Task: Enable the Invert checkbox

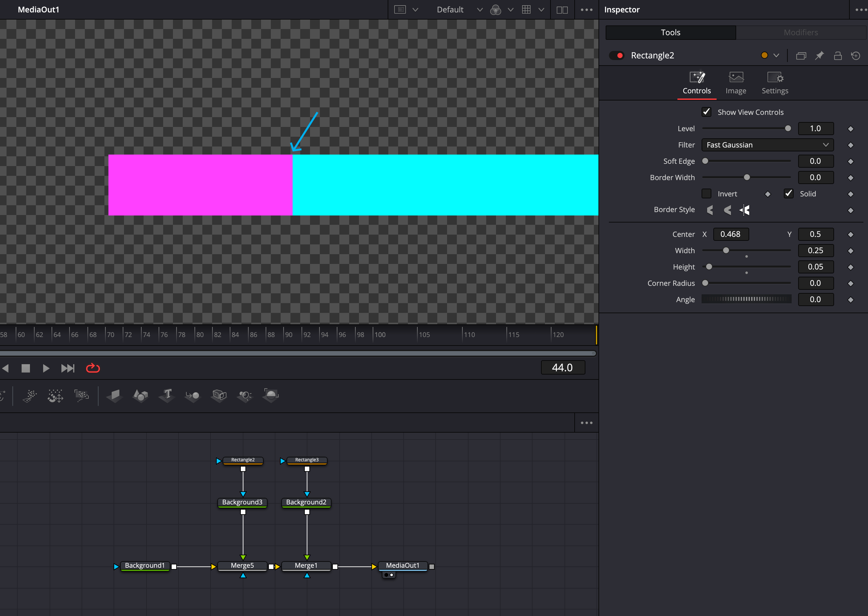Action: [x=706, y=193]
